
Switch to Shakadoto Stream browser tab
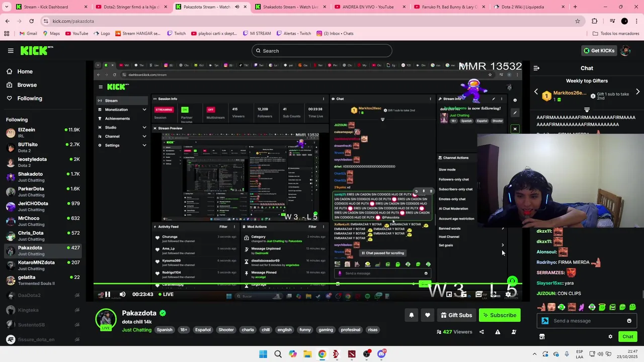(x=291, y=7)
